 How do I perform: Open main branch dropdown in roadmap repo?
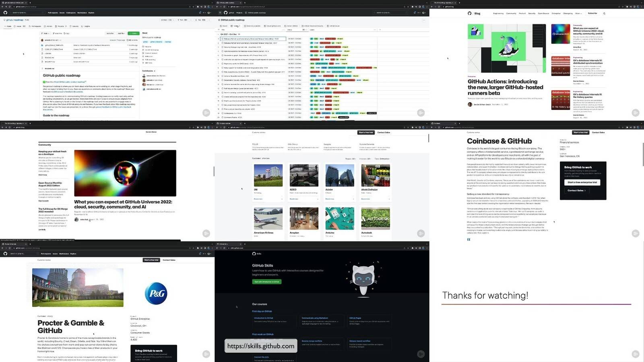(x=45, y=33)
